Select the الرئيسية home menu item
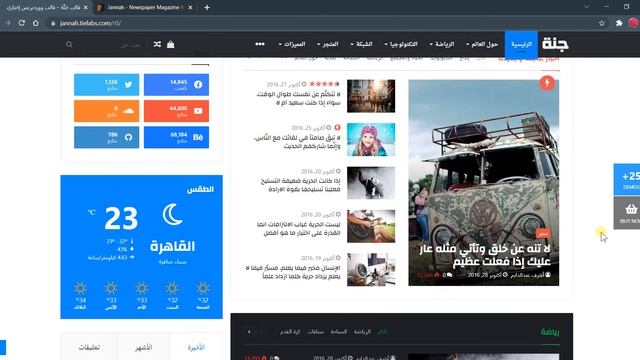640x360 pixels. (521, 44)
